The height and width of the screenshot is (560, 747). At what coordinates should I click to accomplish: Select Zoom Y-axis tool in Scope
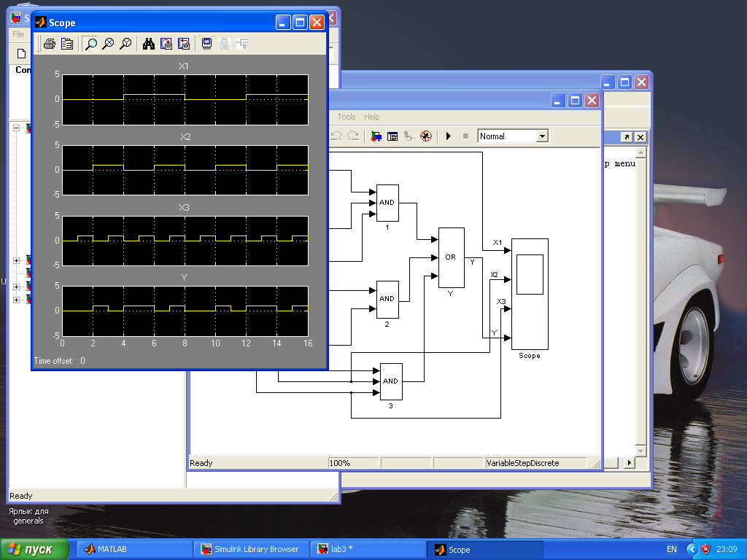[125, 44]
